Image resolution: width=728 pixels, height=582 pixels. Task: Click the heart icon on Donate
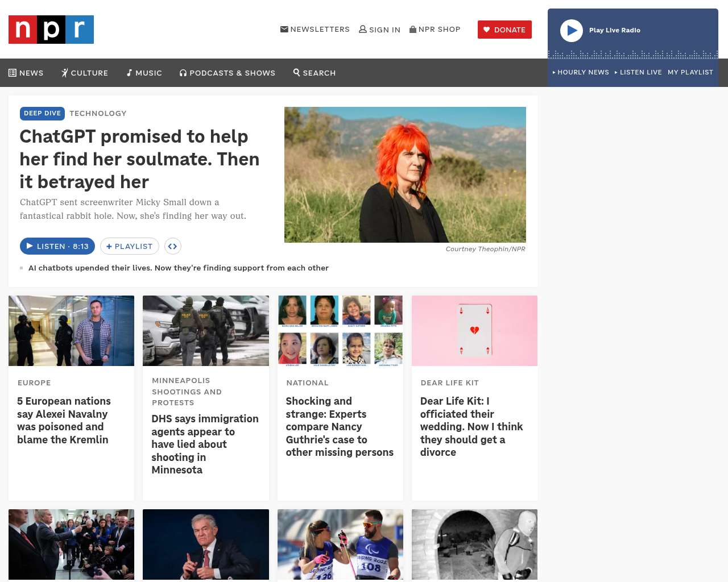(x=487, y=30)
